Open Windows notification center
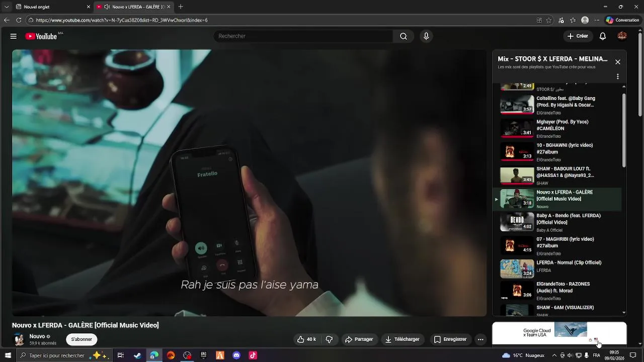644x362 pixels. click(633, 355)
